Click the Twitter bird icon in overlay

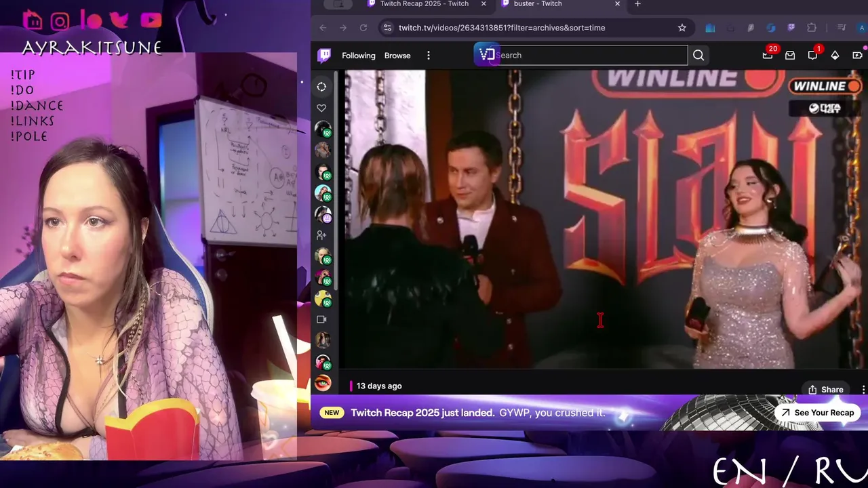[119, 20]
